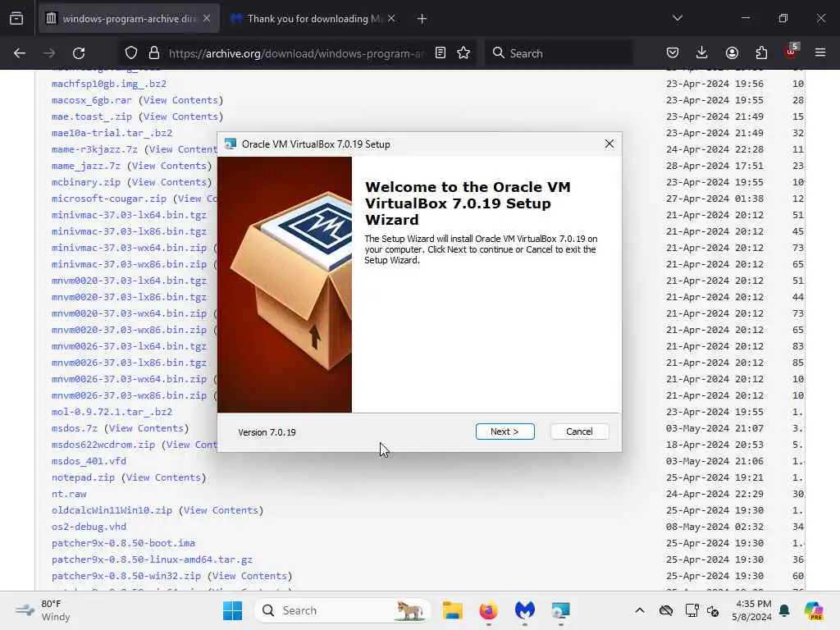840x630 pixels.
Task: Bookmark this page with star icon
Action: (463, 53)
